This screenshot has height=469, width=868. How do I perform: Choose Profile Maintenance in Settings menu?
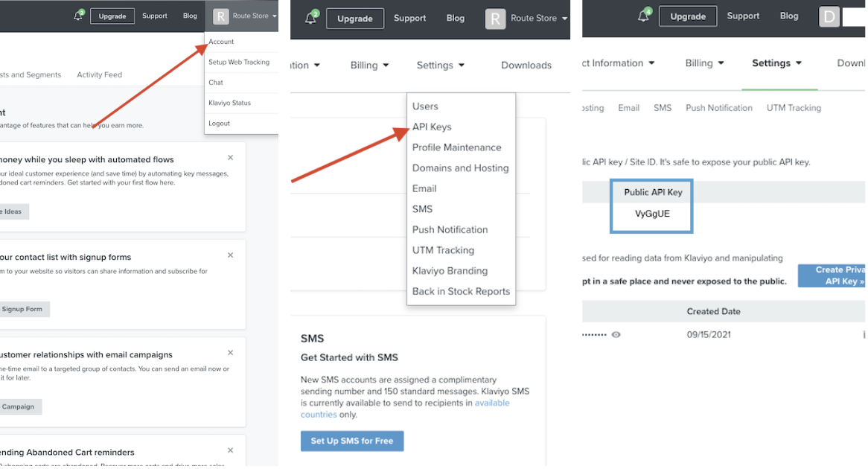[456, 147]
